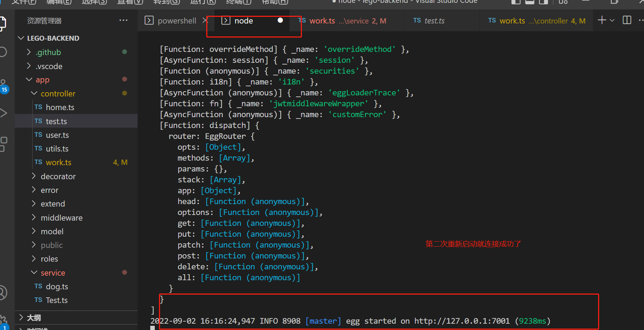
Task: Open the Run and Debug icon
Action: click(3, 113)
